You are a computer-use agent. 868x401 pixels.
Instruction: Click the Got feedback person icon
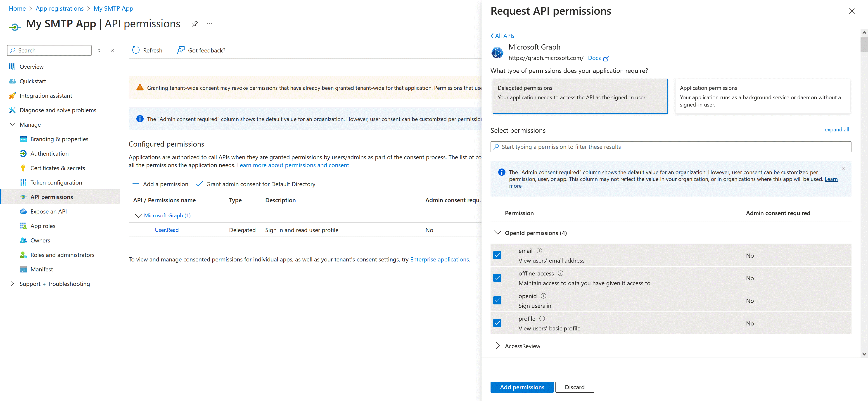[x=181, y=50]
